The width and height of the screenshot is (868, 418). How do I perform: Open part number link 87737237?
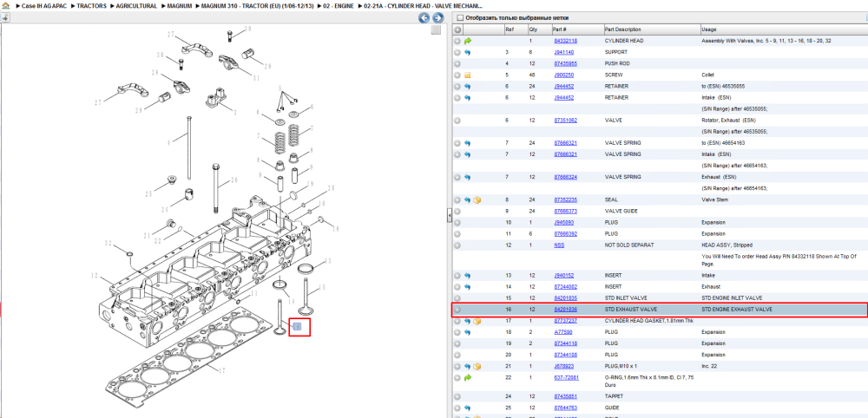[x=565, y=321]
